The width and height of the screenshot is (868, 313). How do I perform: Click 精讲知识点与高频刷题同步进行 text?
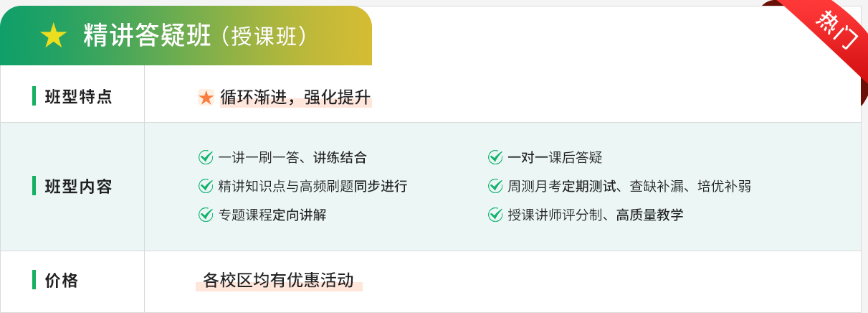tap(313, 186)
